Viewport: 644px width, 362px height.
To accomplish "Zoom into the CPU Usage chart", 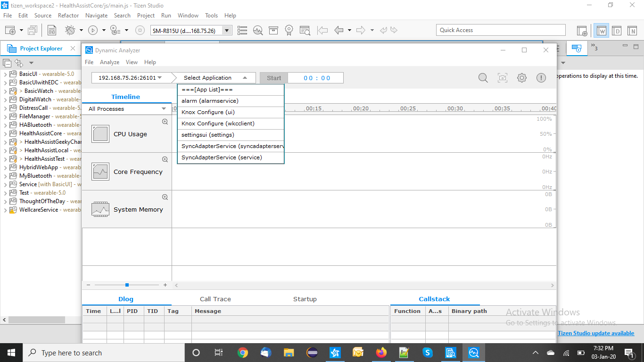I will click(x=165, y=122).
